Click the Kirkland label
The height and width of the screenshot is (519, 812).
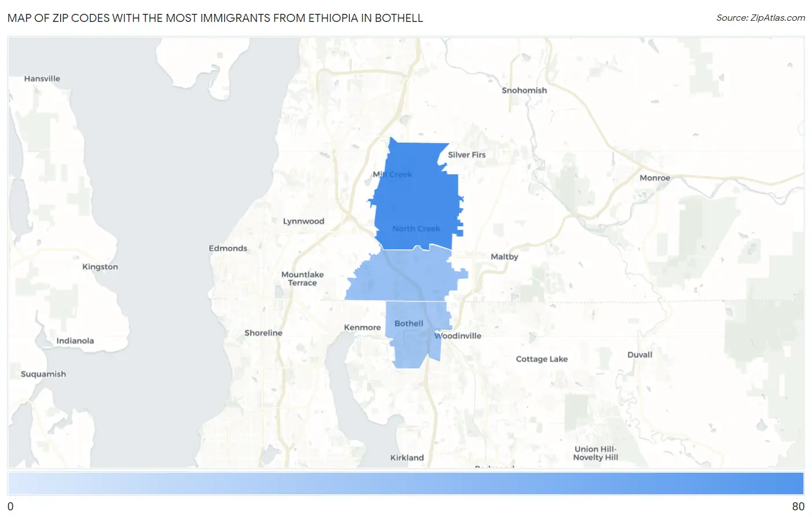click(x=407, y=458)
